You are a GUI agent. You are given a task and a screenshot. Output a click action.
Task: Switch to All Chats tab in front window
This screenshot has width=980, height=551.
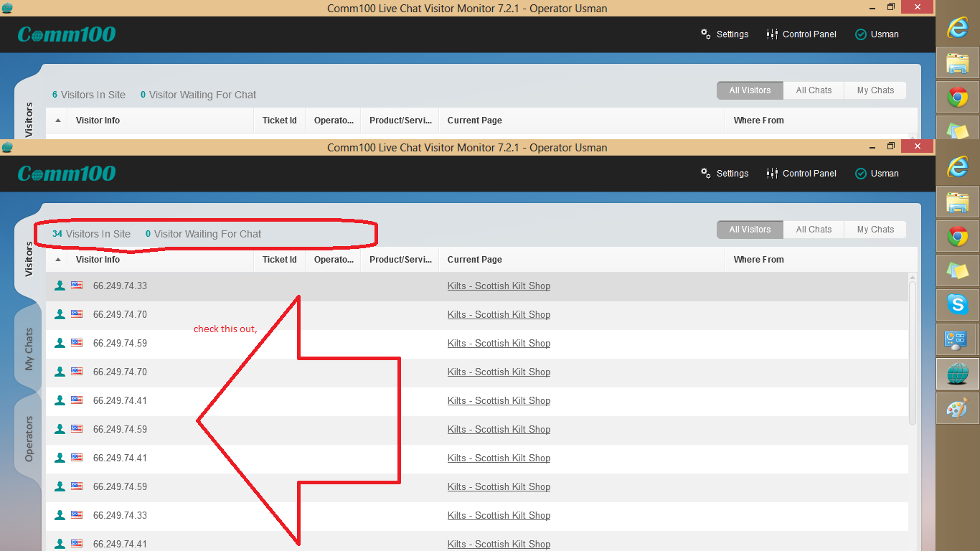click(814, 230)
